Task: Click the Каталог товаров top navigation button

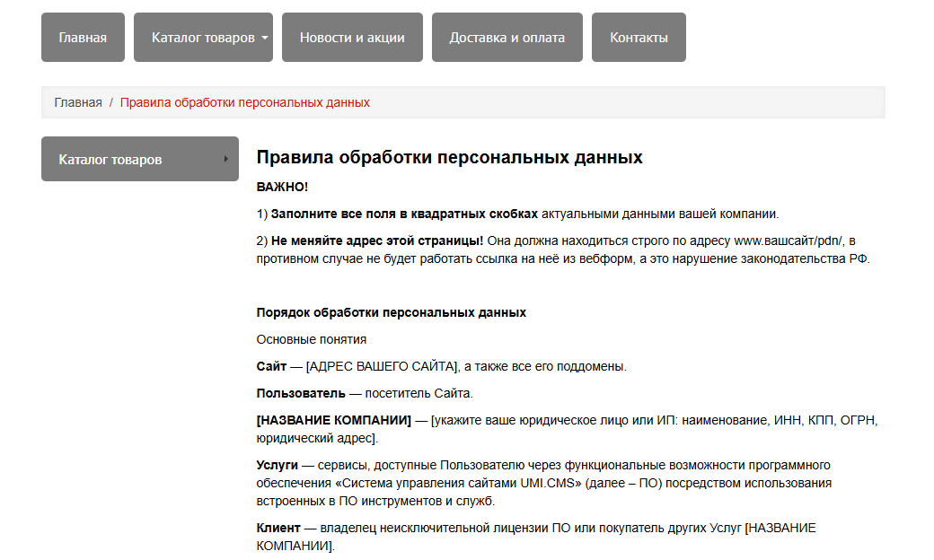Action: click(203, 38)
